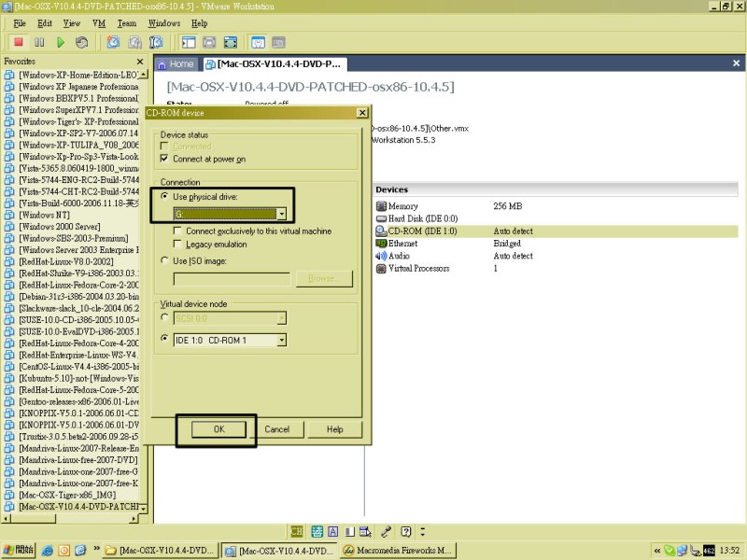Click the Quick Switch toolbar icon
Image resolution: width=747 pixels, height=560 pixels.
tap(209, 42)
